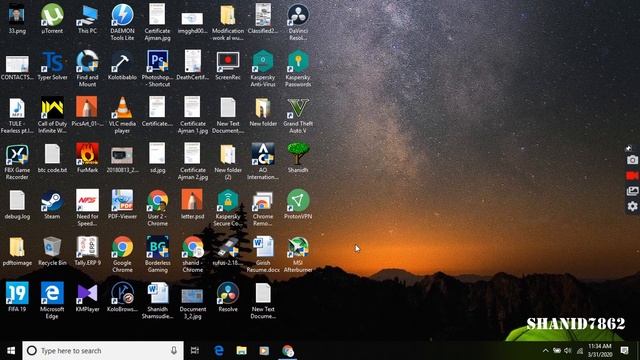Start recording with red video button

(x=632, y=176)
